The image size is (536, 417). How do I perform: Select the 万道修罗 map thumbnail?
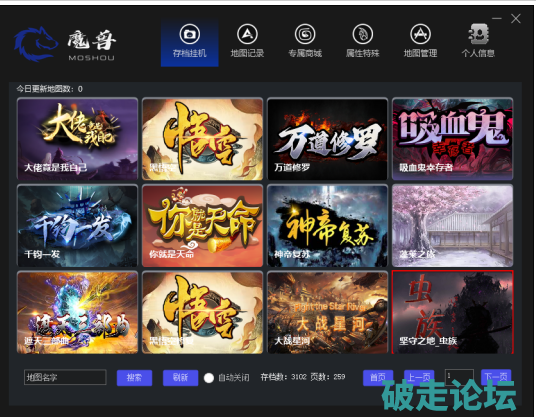pyautogui.click(x=327, y=139)
